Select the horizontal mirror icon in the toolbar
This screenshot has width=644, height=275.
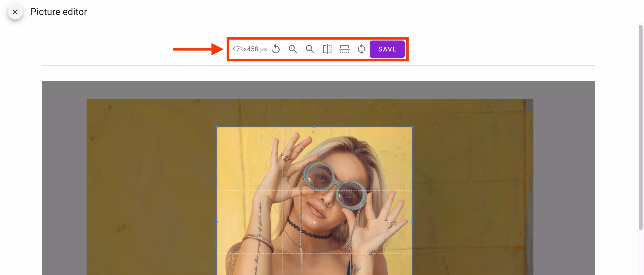pyautogui.click(x=327, y=49)
